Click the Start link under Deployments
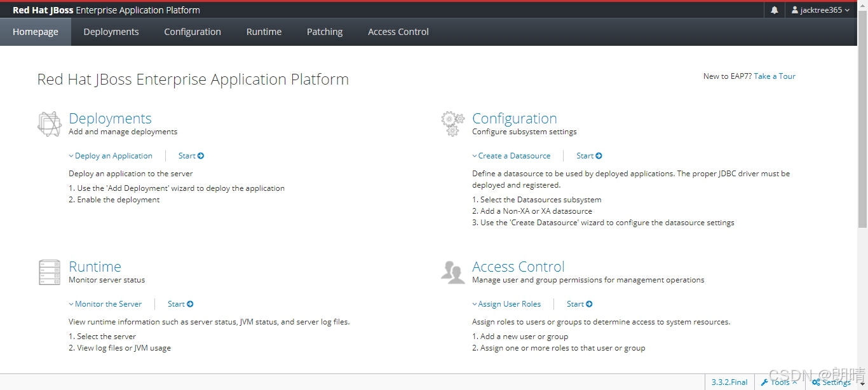Viewport: 868px width, 390px height. click(191, 156)
